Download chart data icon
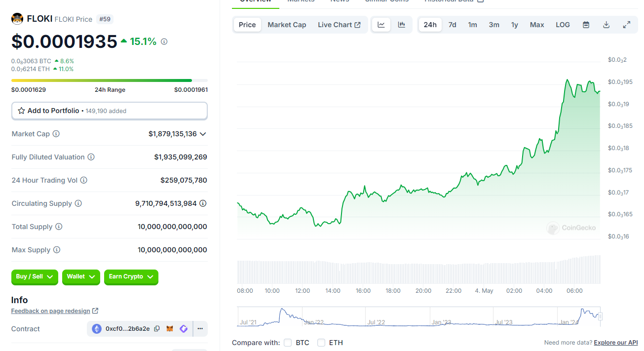Image resolution: width=644 pixels, height=351 pixels. click(x=606, y=25)
